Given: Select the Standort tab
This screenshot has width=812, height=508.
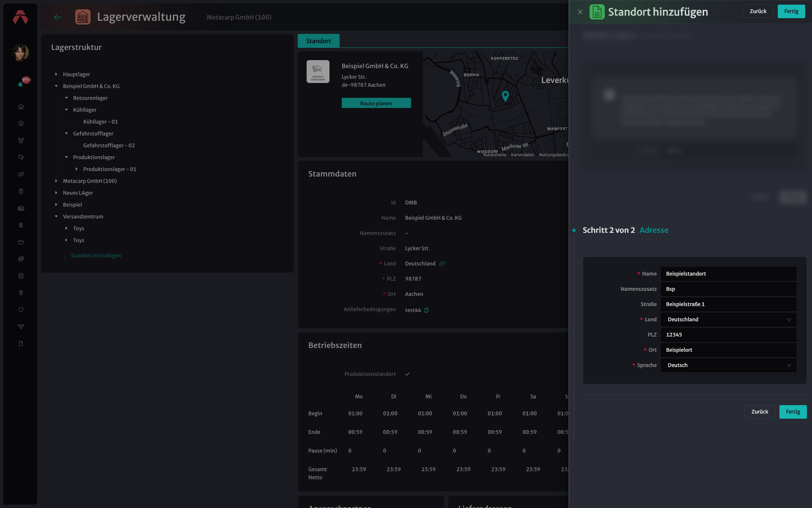Looking at the screenshot, I should tap(318, 41).
